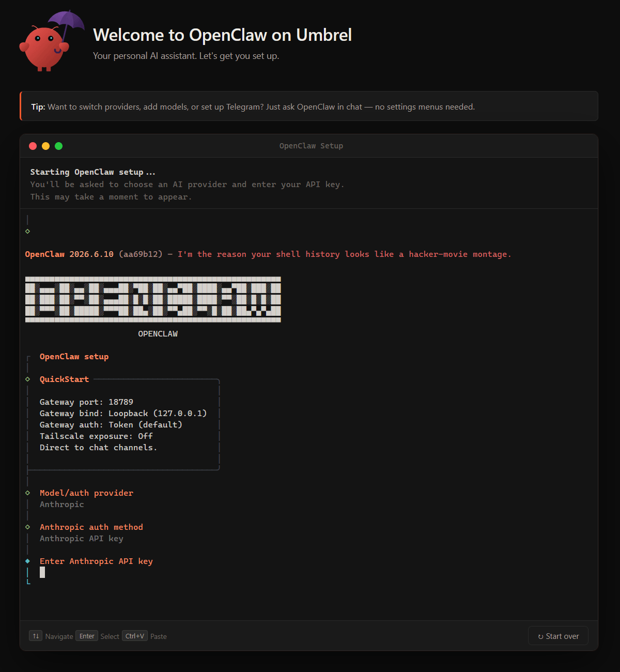
Task: Click 'Gateway port: 18789' line
Action: [86, 402]
